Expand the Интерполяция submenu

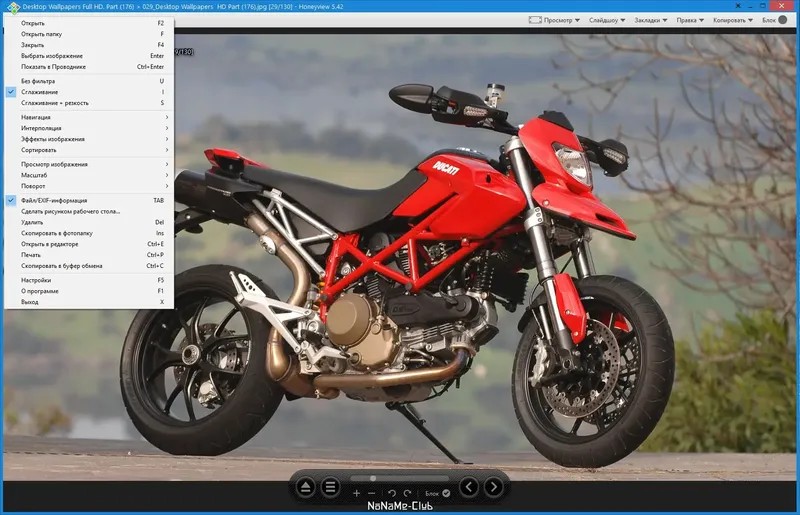point(89,128)
